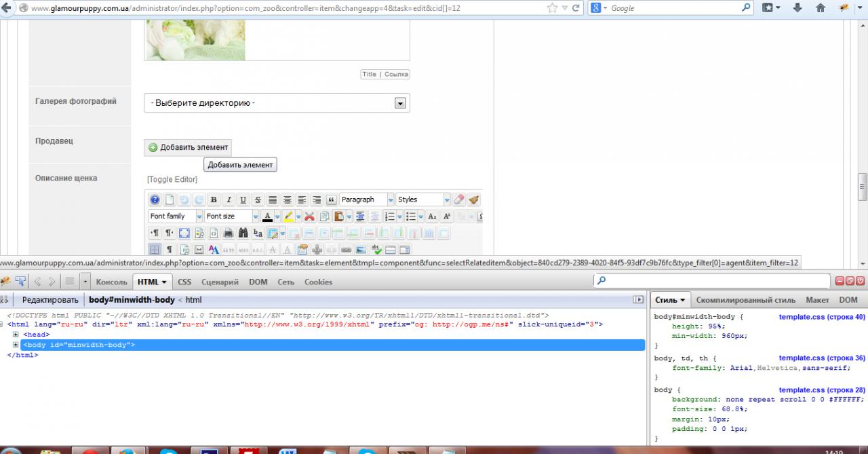The height and width of the screenshot is (454, 868).
Task: Click Firebug's inspect element icon
Action: click(x=21, y=281)
